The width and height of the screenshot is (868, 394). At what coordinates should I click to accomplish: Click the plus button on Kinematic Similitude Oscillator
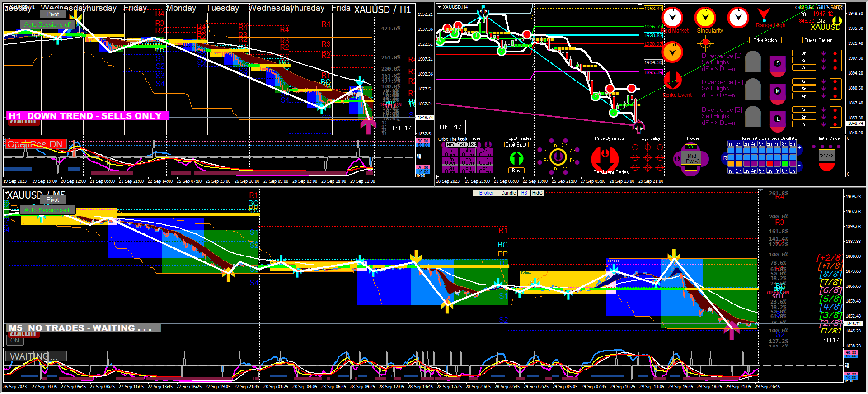pyautogui.click(x=799, y=147)
